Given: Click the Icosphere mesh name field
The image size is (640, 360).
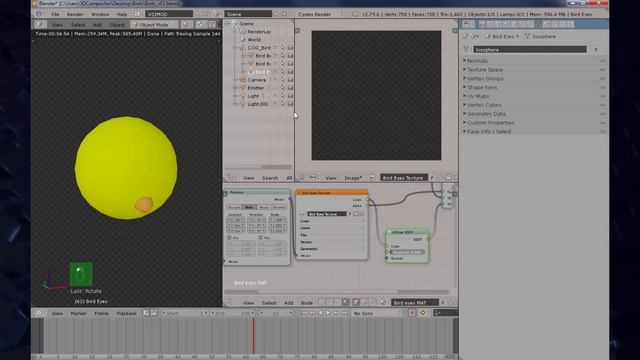Looking at the screenshot, I should (x=529, y=49).
